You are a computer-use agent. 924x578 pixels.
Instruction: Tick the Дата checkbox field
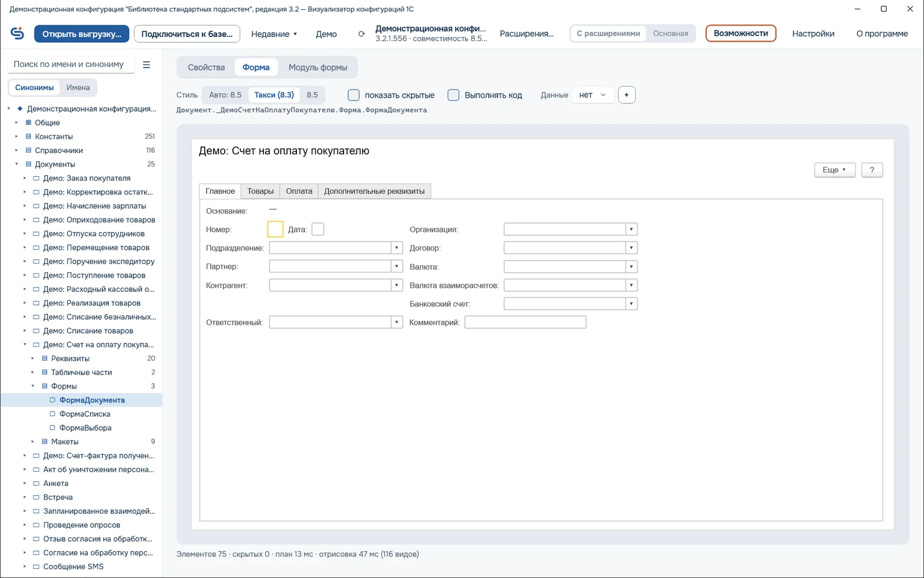[x=318, y=229]
